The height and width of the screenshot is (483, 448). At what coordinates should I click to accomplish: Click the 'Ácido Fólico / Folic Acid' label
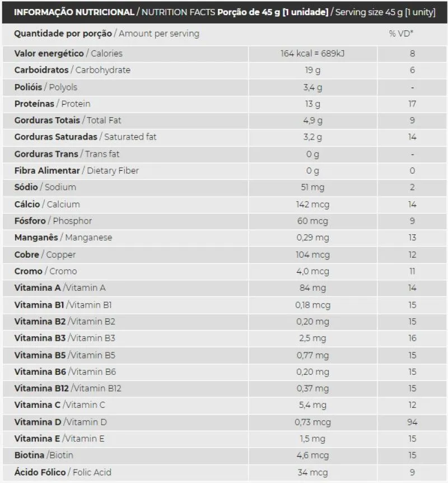coord(63,472)
